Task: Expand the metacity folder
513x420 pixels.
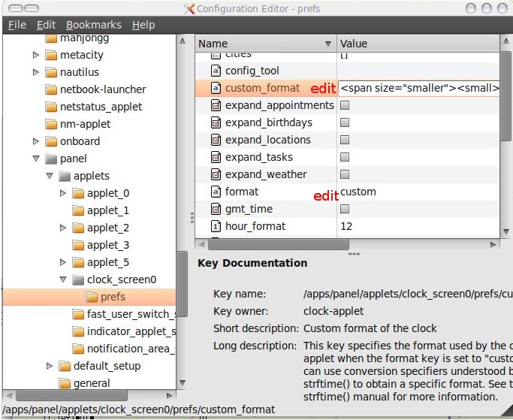Action: (36, 55)
